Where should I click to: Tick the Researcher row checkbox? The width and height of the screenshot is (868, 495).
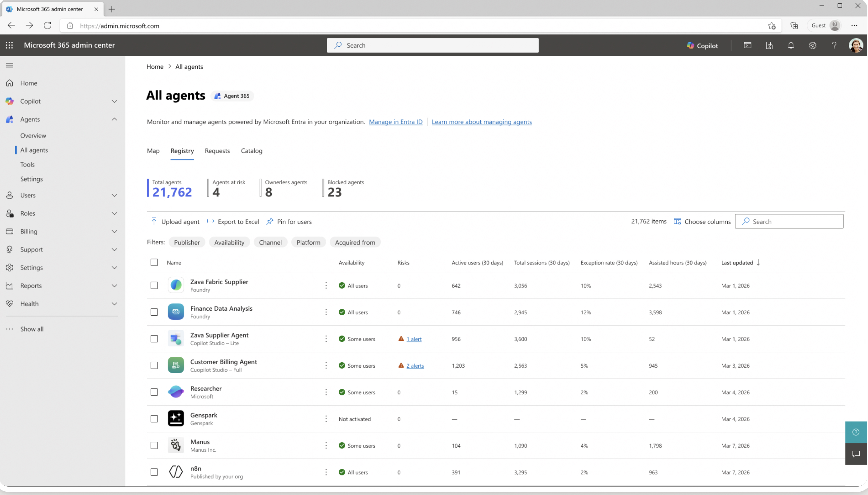154,392
